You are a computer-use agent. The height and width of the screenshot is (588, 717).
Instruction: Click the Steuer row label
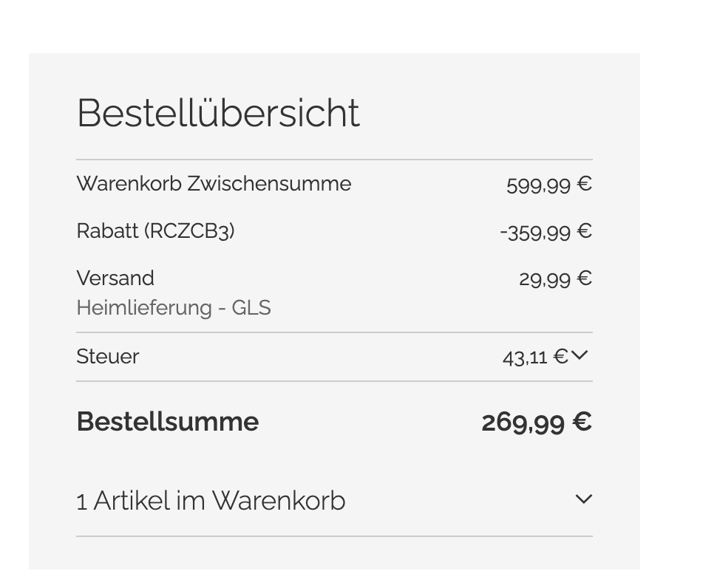pos(108,357)
